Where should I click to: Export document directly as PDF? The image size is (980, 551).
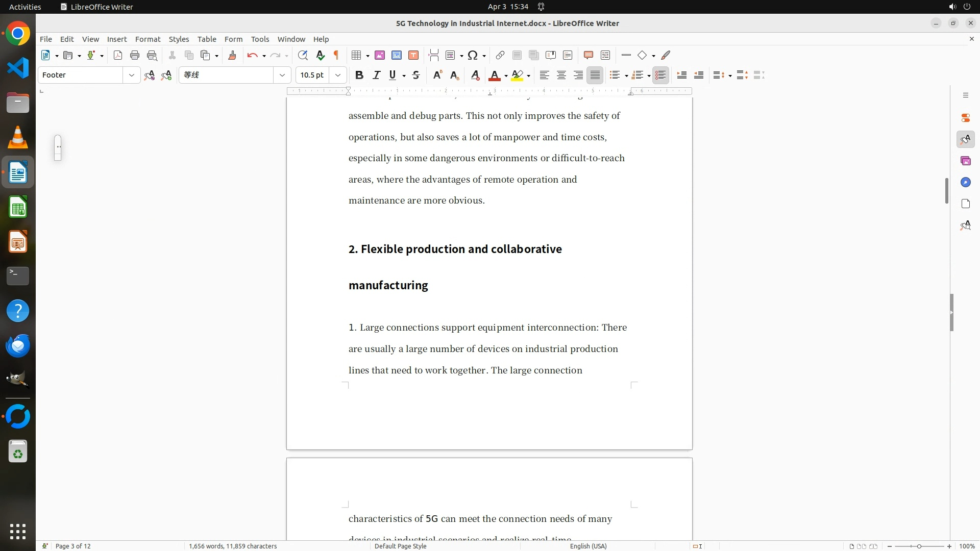point(118,55)
